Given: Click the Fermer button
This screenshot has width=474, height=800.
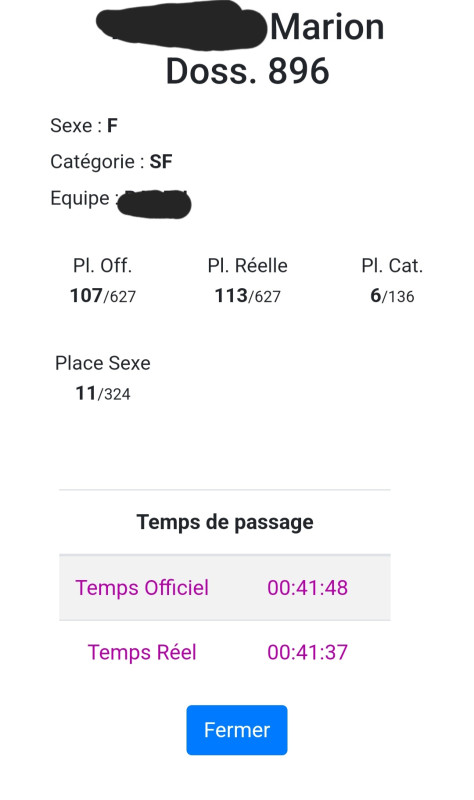Looking at the screenshot, I should click(x=237, y=730).
